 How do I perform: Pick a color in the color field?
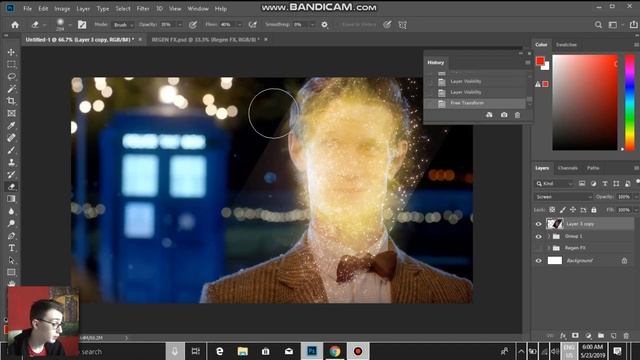click(x=585, y=102)
